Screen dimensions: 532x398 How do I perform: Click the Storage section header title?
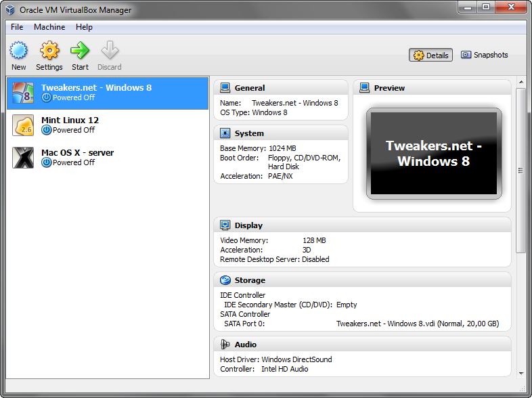pos(250,280)
